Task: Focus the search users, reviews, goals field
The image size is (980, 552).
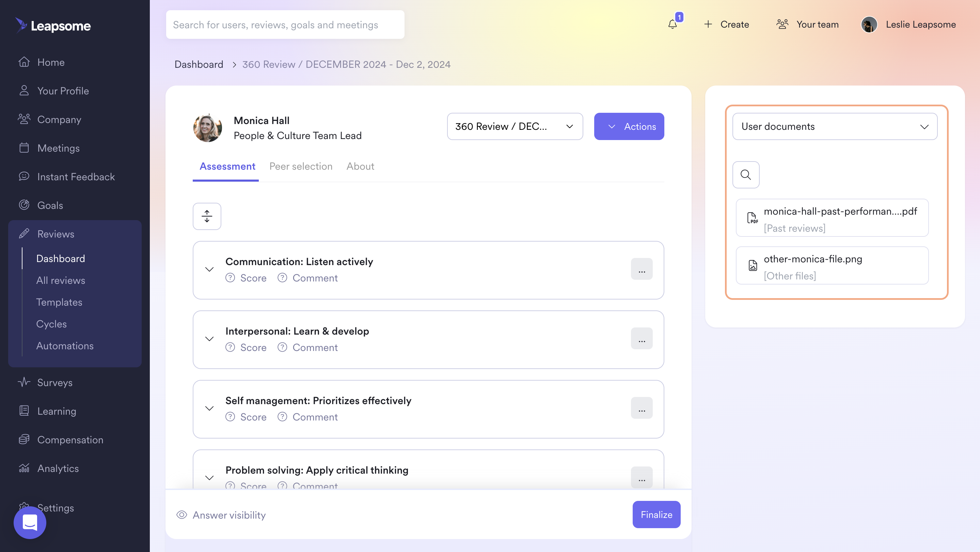Action: (x=285, y=25)
